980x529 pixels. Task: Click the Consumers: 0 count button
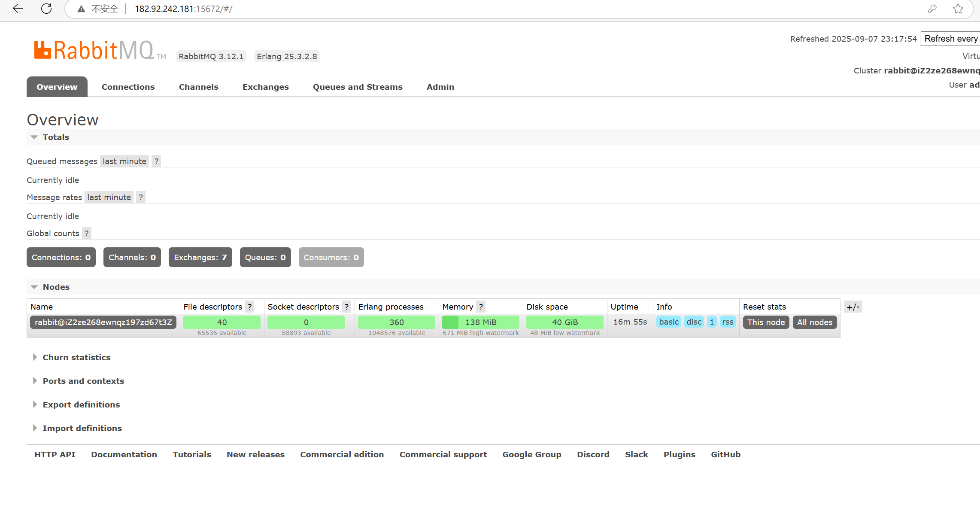(331, 257)
